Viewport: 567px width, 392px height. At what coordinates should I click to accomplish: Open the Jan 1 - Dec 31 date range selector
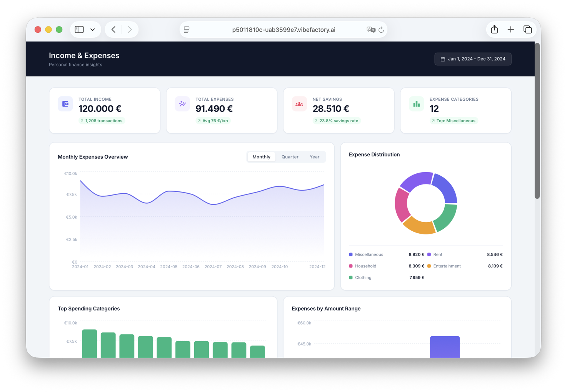pyautogui.click(x=473, y=59)
